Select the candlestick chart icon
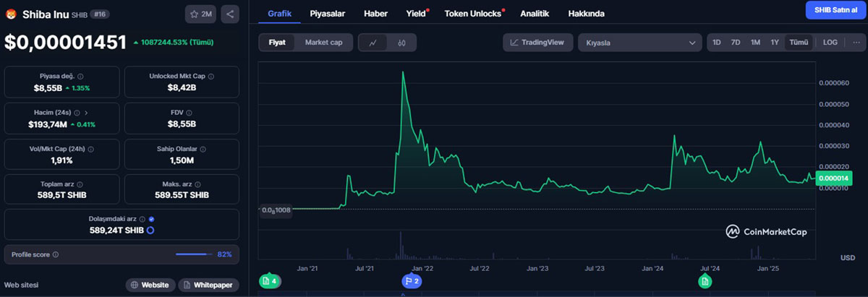 pyautogui.click(x=401, y=43)
